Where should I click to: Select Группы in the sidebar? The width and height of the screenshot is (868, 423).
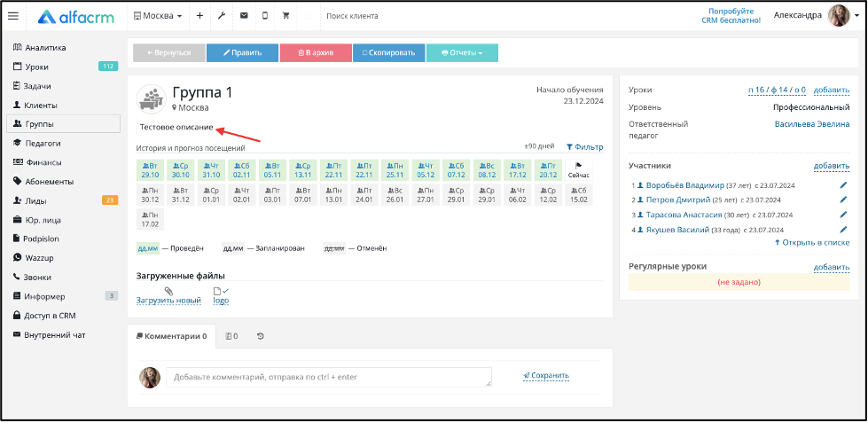pos(63,124)
